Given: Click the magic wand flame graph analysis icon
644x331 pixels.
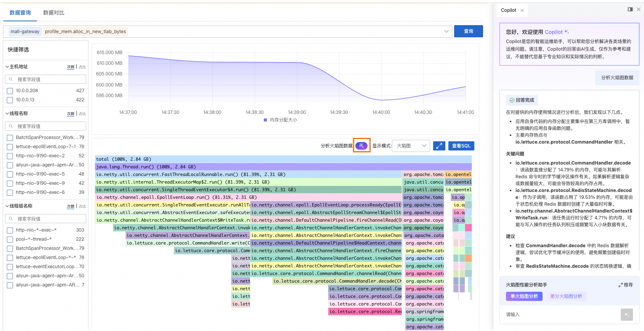Looking at the screenshot, I should pos(361,146).
